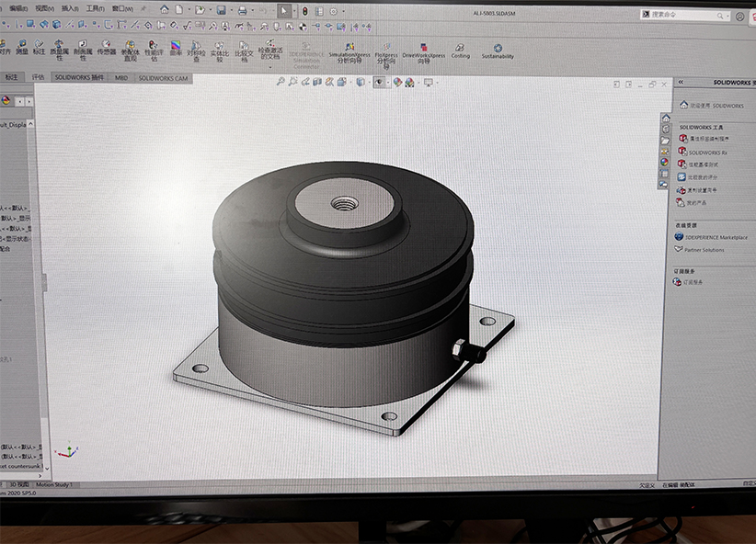This screenshot has height=544, width=756.
Task: Open Custom Properties tab in task pane
Action: [x=664, y=174]
